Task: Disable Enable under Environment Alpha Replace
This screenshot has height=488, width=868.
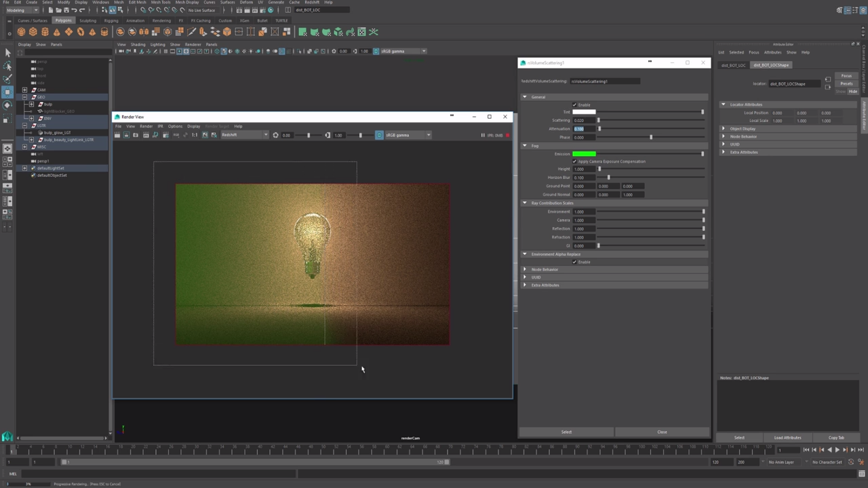Action: [x=574, y=262]
